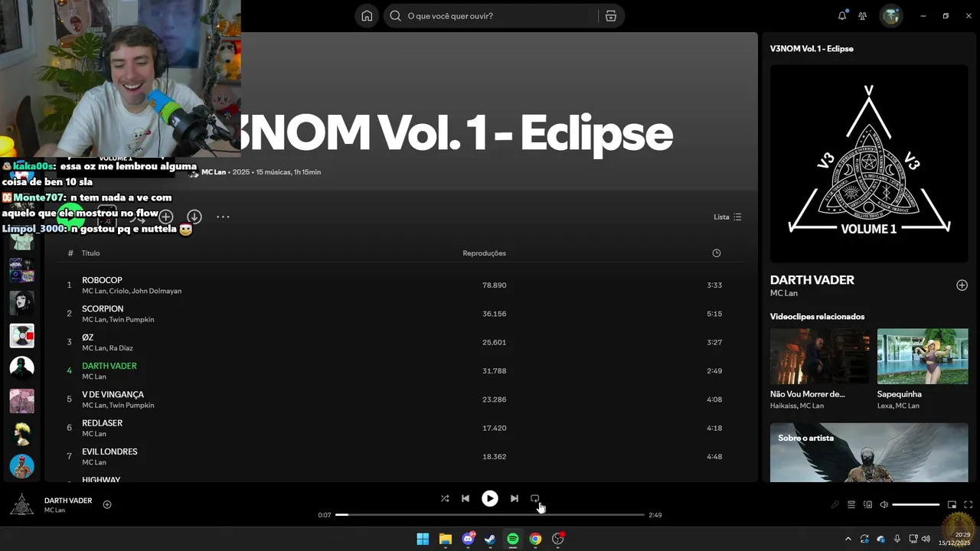Image resolution: width=980 pixels, height=551 pixels.
Task: Download the album with arrow icon
Action: click(x=194, y=217)
